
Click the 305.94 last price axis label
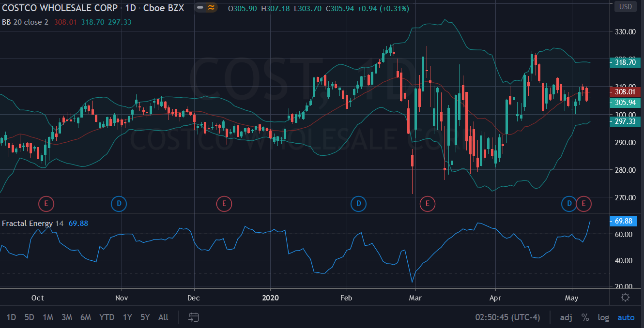tap(625, 102)
